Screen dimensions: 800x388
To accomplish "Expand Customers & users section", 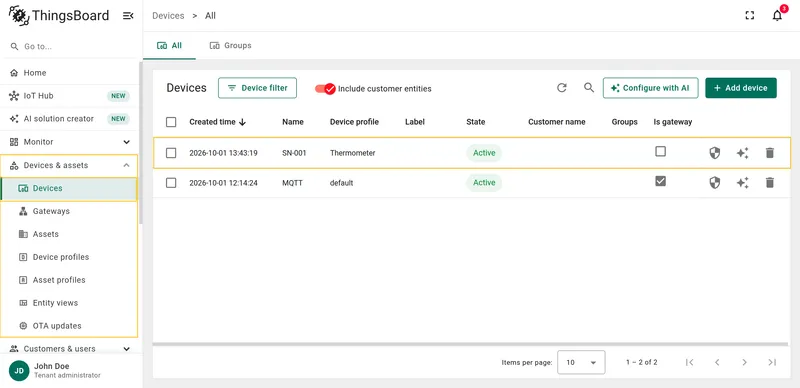I will [69, 349].
